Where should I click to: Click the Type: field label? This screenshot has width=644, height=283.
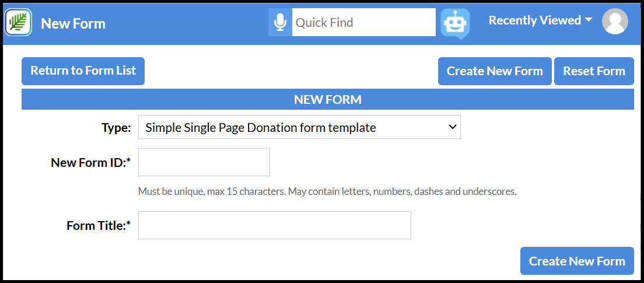(x=116, y=128)
